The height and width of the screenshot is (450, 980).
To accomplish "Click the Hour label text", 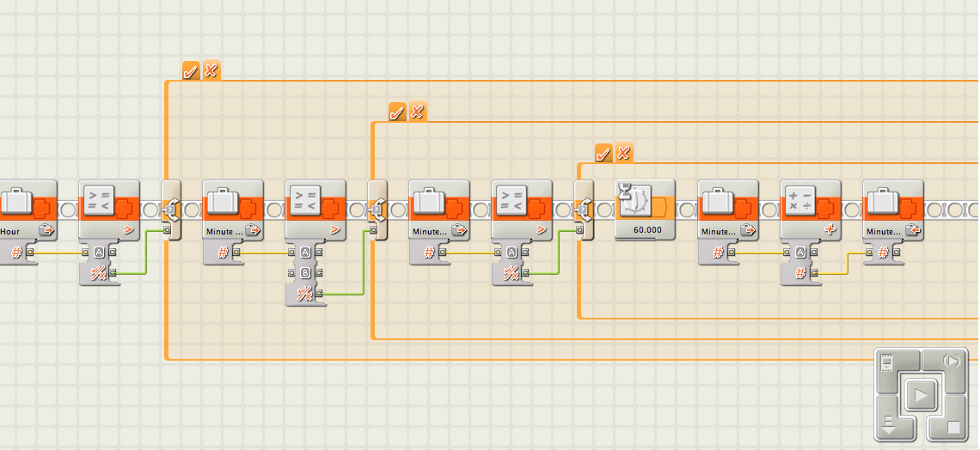I will 10,232.
